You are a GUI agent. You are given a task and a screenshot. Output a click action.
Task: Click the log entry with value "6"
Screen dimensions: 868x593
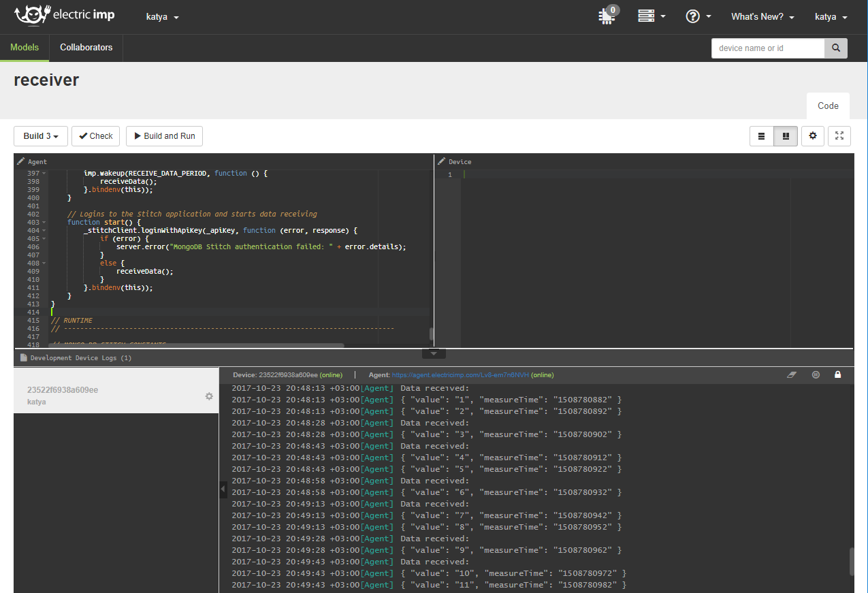[x=427, y=492]
